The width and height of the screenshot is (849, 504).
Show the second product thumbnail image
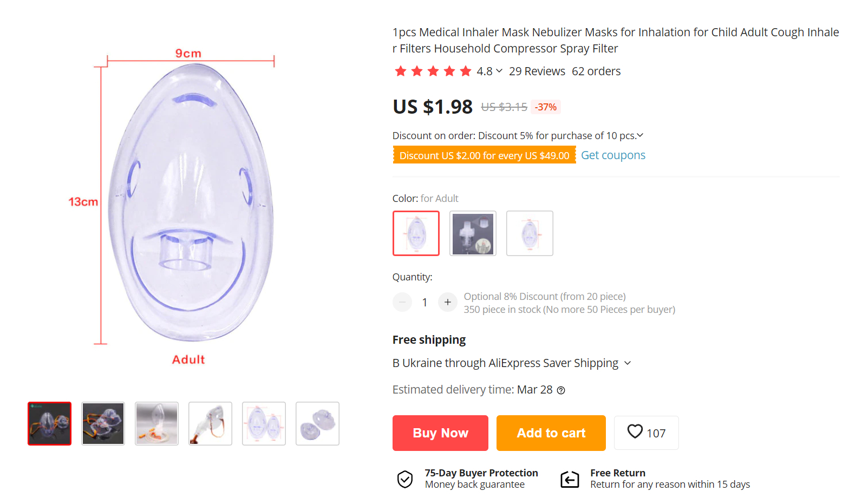tap(103, 423)
